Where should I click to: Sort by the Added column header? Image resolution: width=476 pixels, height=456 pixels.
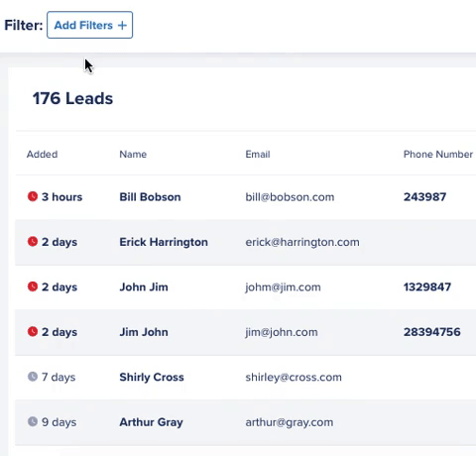click(x=42, y=154)
